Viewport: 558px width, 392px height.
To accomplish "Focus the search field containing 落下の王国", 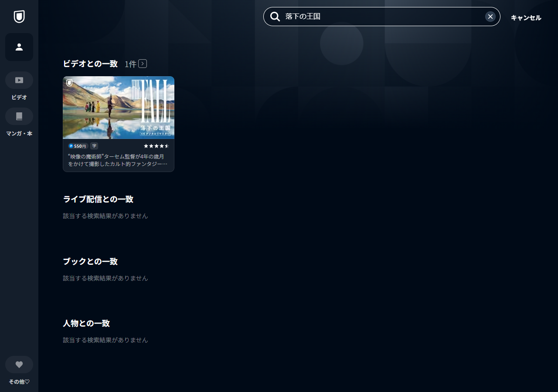I will point(382,17).
